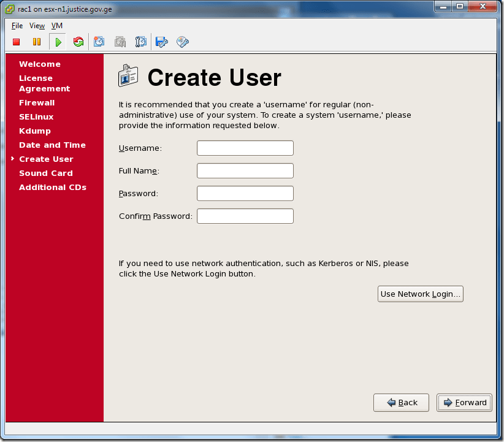Power off the virtual machine
504x442 pixels.
[x=16, y=42]
